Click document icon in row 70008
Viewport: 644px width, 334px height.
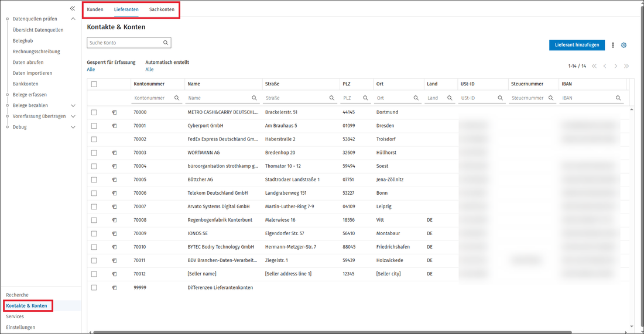(x=115, y=221)
